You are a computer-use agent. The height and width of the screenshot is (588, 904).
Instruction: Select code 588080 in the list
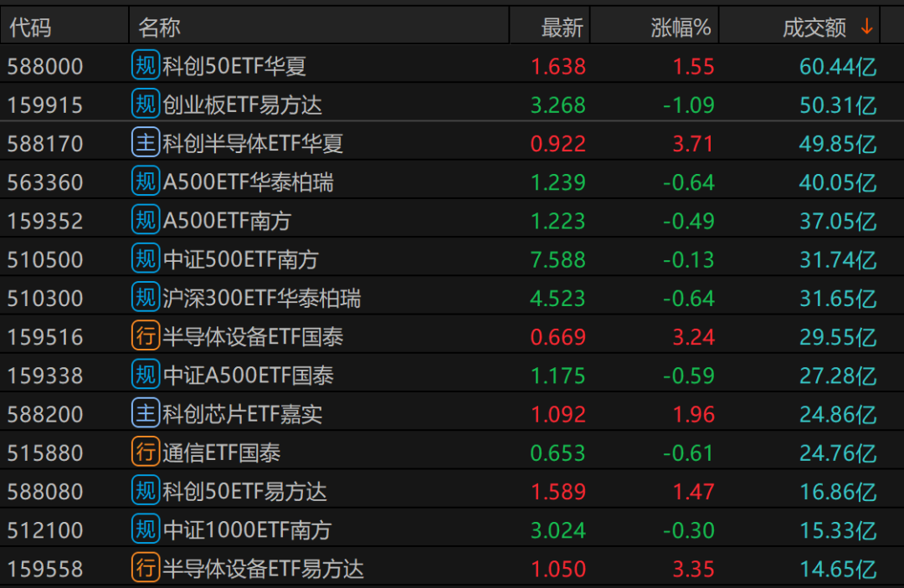pyautogui.click(x=45, y=491)
